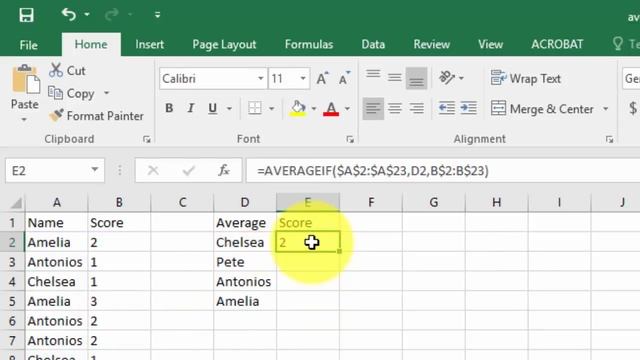Apply red Font Color

click(x=331, y=109)
